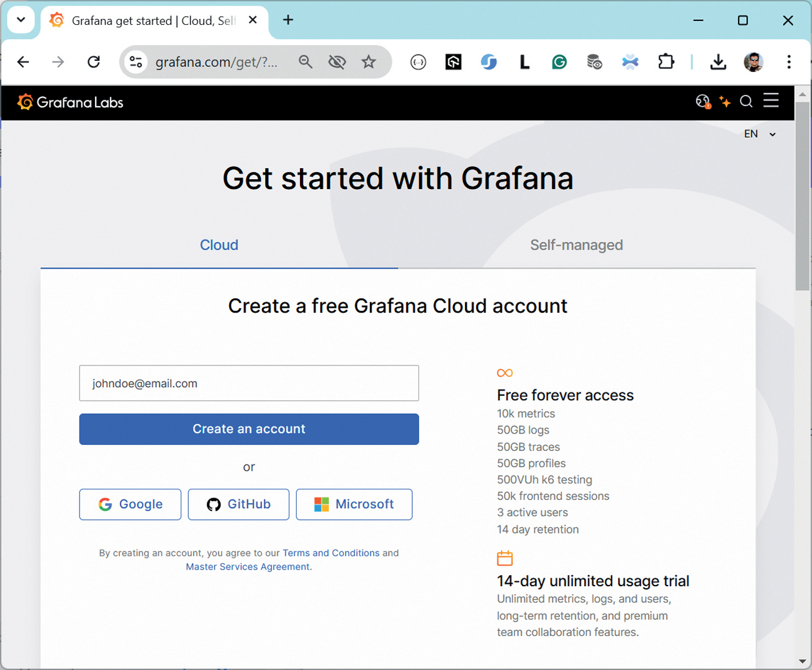Click the '50GB profiles' text
Screen dimensions: 812x670
tap(531, 463)
